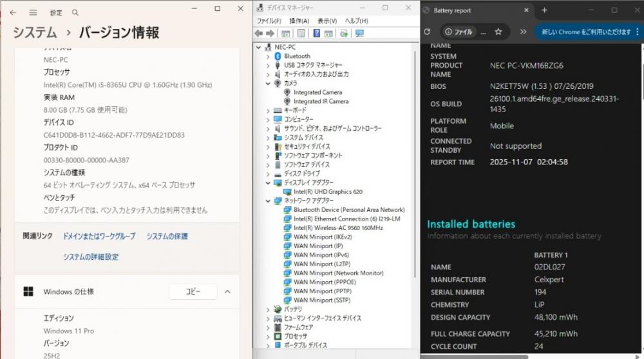This screenshot has width=644, height=359.
Task: Collapse Windows の仕様 section chevron
Action: coord(227,291)
